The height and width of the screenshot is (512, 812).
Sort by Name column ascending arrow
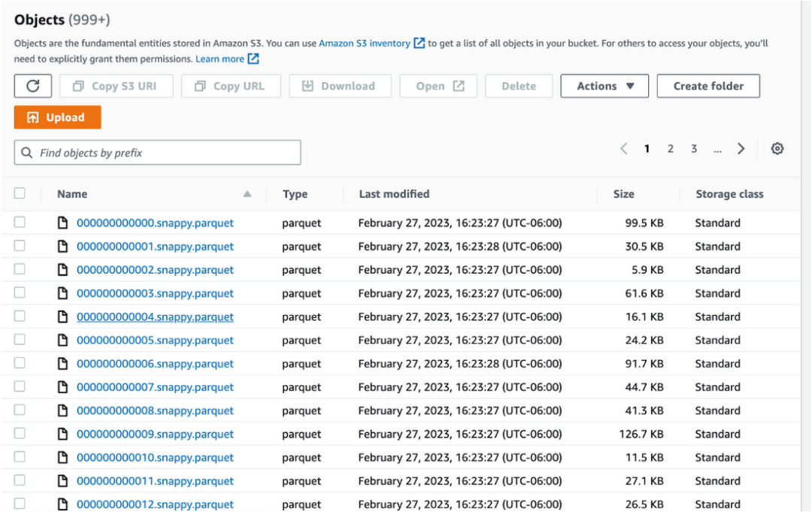247,194
